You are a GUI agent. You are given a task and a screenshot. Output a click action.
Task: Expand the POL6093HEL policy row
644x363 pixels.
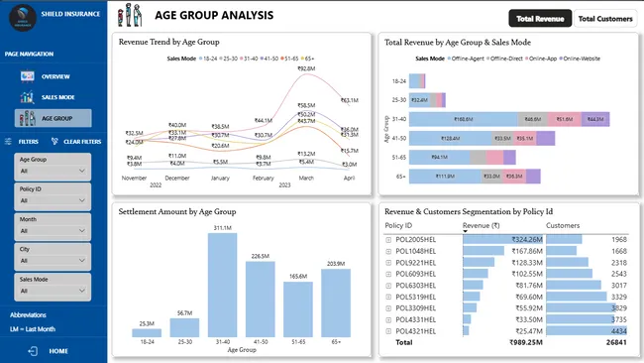tap(388, 274)
